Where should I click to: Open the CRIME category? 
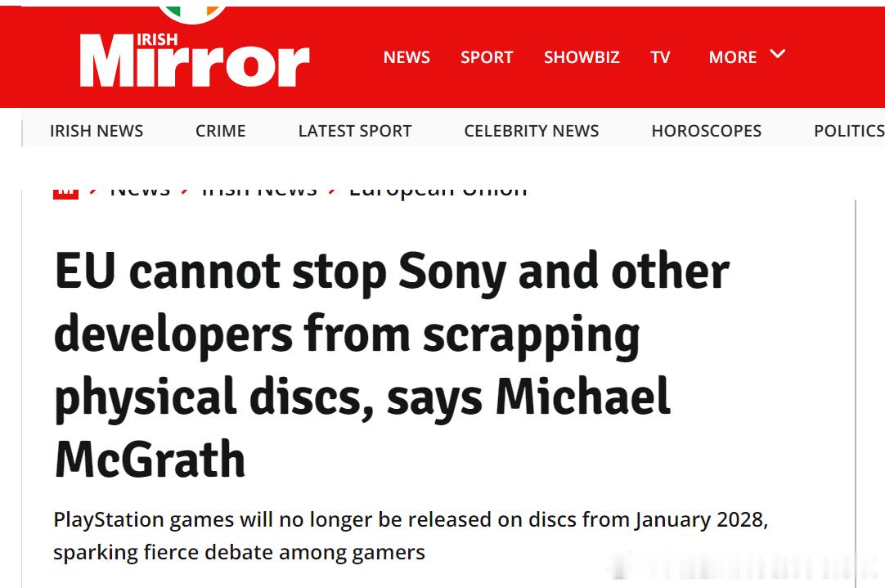(x=221, y=131)
